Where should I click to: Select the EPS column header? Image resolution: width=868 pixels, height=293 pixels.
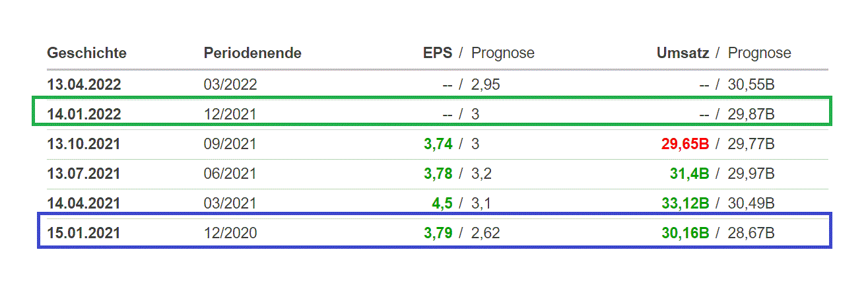438,53
